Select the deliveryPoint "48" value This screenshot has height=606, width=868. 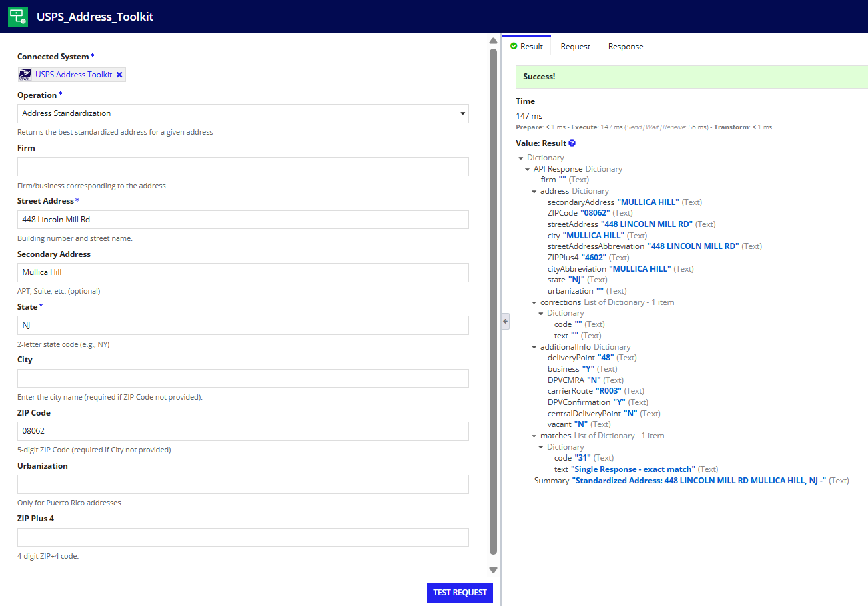click(x=606, y=358)
